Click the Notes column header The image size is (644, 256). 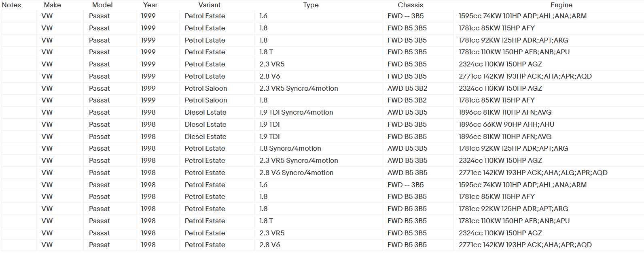[12, 5]
